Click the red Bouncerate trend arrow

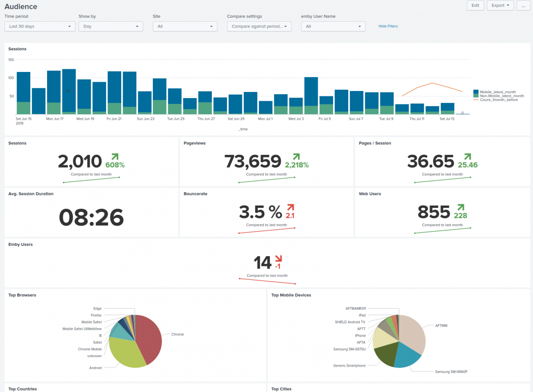coord(290,207)
